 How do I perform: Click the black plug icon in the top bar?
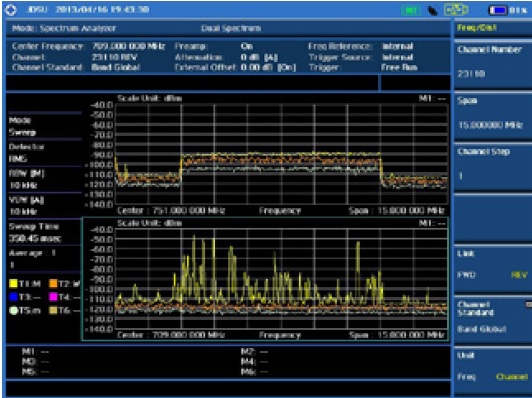[432, 11]
